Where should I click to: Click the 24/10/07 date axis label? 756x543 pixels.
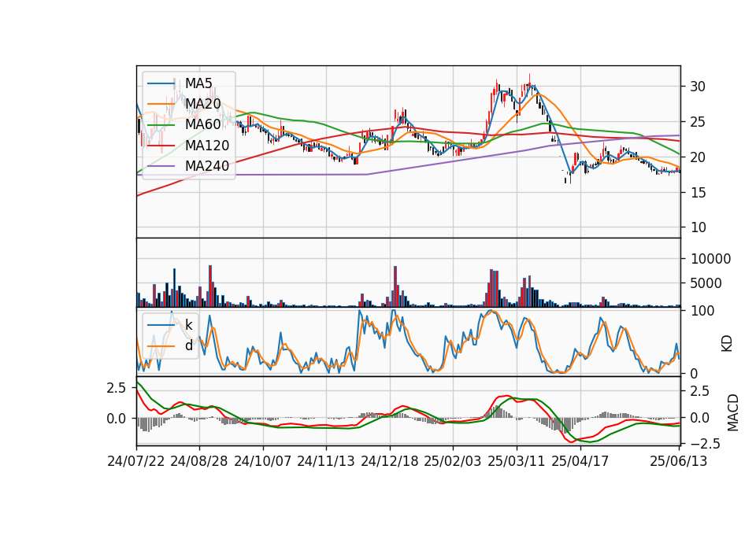point(263,461)
